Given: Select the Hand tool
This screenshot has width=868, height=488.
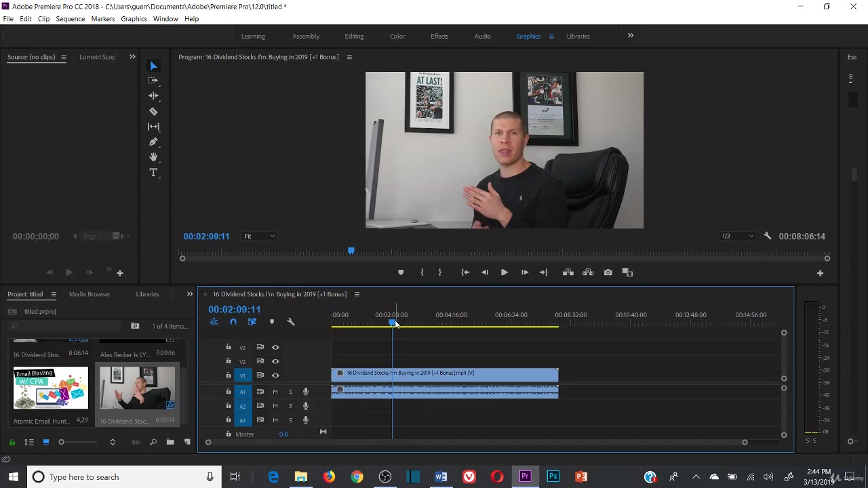Looking at the screenshot, I should (153, 157).
